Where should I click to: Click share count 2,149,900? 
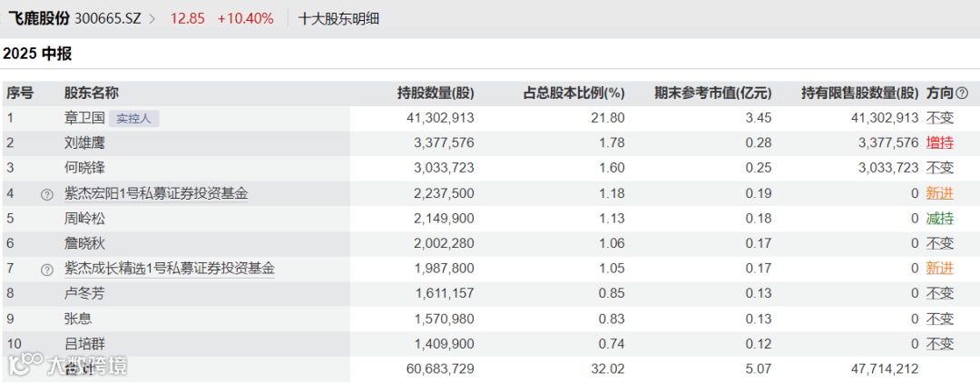pos(444,219)
